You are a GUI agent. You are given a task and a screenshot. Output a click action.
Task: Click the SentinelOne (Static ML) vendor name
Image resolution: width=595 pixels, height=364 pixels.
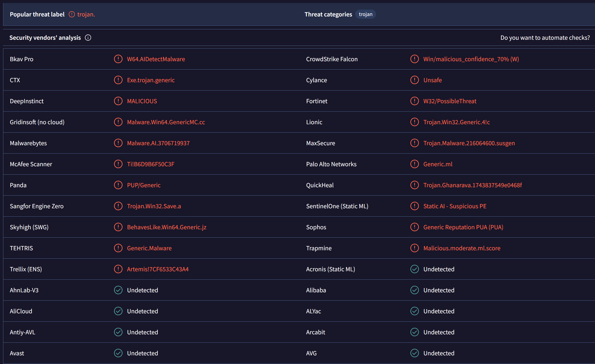(x=337, y=206)
